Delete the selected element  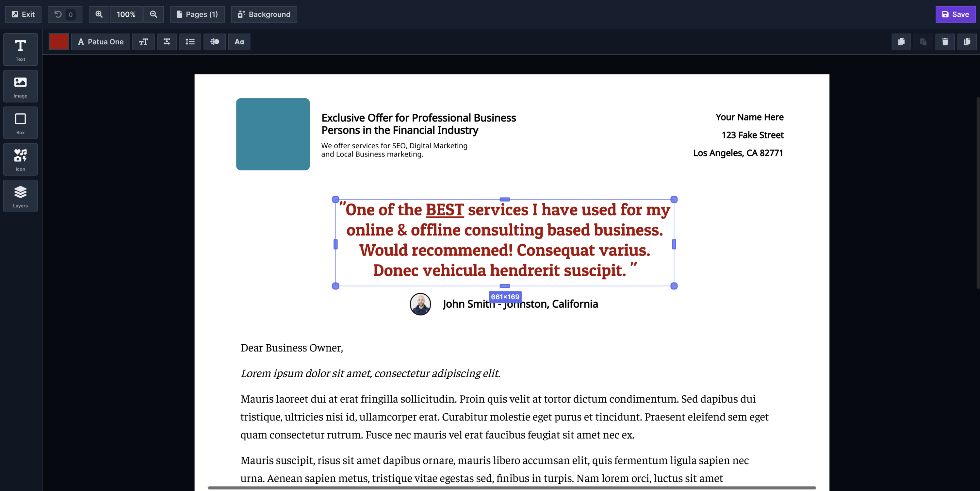click(x=945, y=42)
